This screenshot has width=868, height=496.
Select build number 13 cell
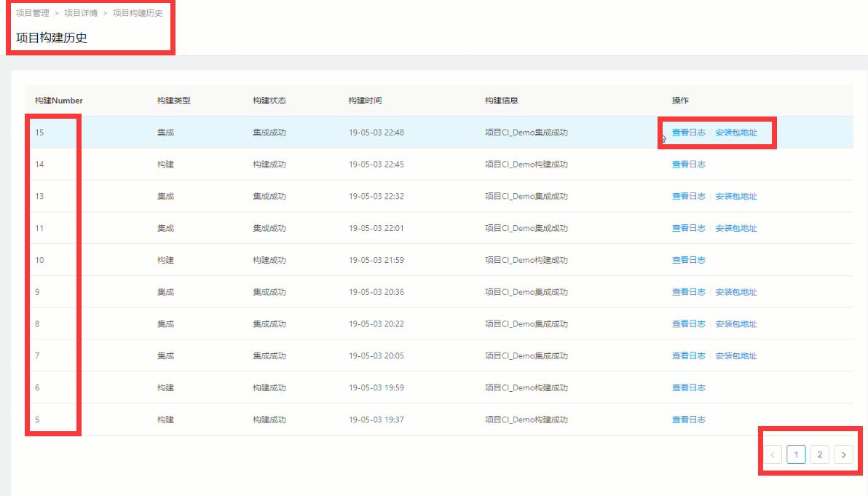[39, 196]
